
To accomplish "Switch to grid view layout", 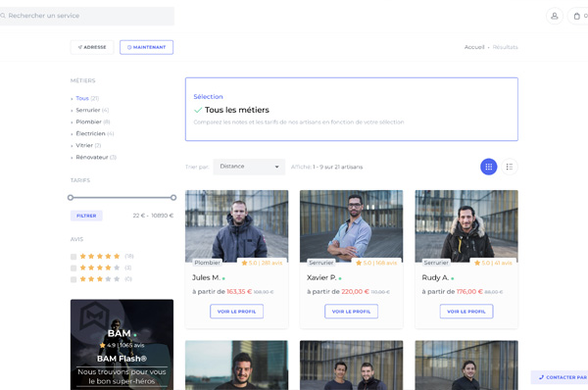I will click(489, 167).
